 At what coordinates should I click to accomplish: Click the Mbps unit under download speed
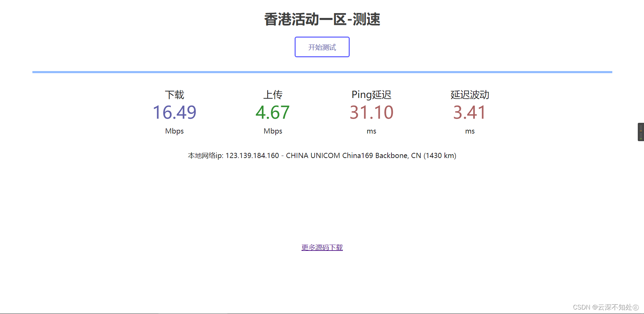coord(174,131)
